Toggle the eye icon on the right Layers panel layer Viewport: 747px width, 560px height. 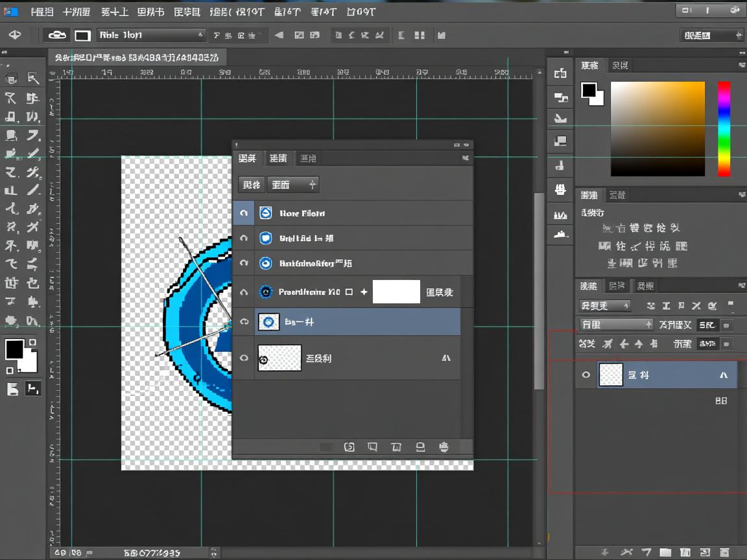pos(586,375)
